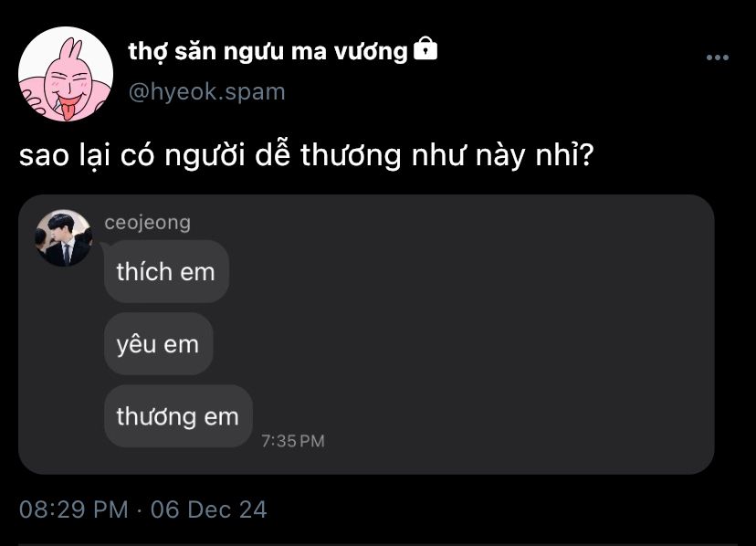Viewport: 756px width, 546px height.
Task: Click the question mark ending the caption
Action: [585, 155]
